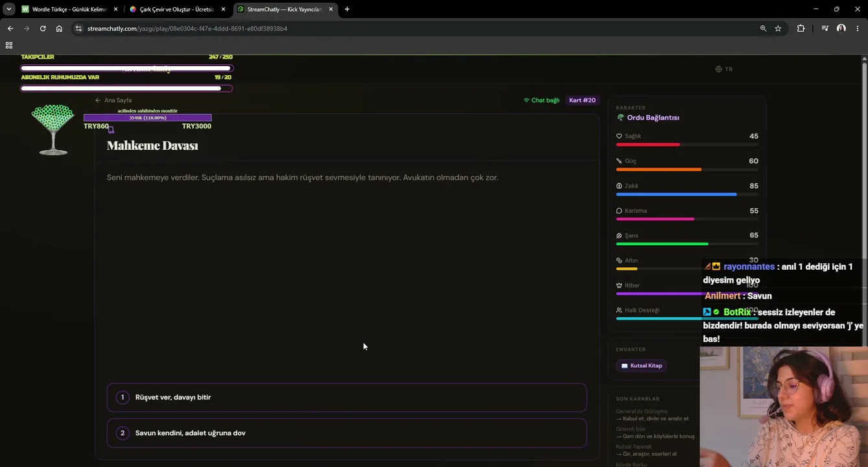Click the card text starting 'Seni mahkemeye verdiler'
Viewport: 868px width, 467px height.
303,178
